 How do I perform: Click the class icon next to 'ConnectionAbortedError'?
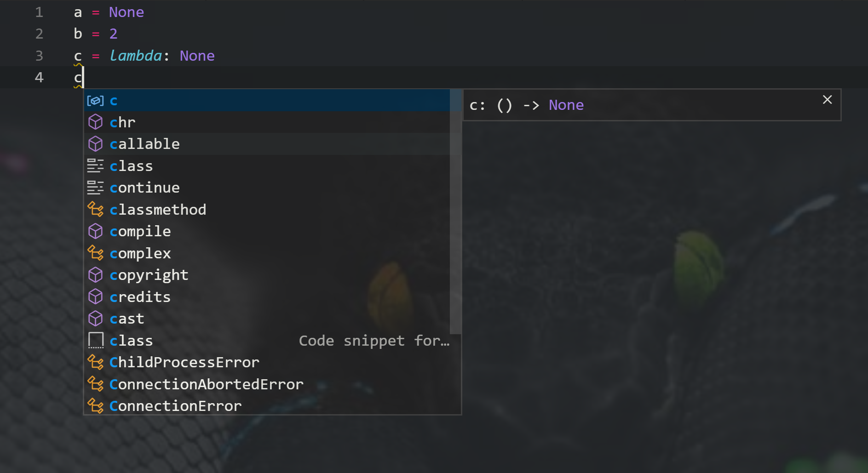click(95, 384)
